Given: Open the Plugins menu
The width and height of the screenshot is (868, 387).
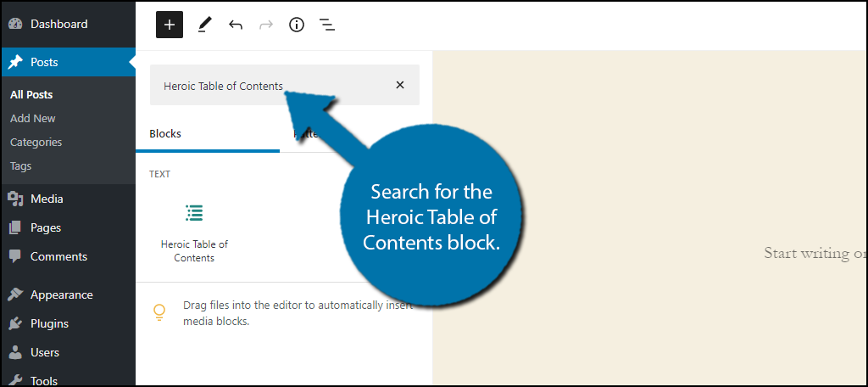Looking at the screenshot, I should tap(68, 323).
